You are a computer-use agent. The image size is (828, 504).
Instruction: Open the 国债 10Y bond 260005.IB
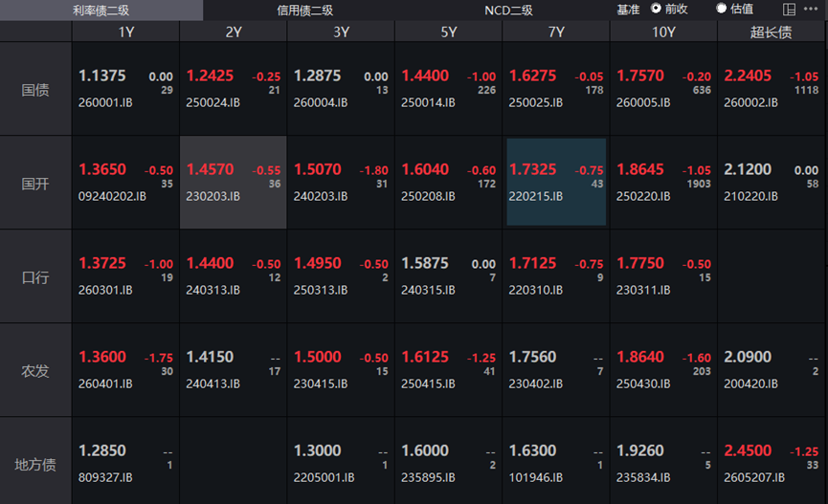[663, 89]
